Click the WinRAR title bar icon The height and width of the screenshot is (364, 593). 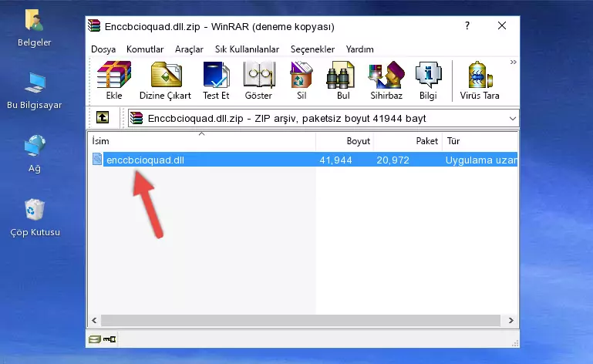pos(94,25)
